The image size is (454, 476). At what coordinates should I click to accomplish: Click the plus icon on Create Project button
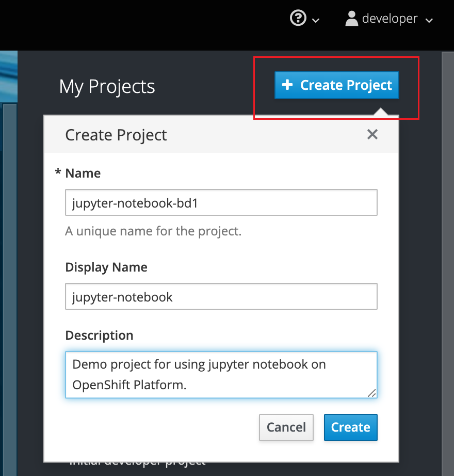pyautogui.click(x=287, y=85)
